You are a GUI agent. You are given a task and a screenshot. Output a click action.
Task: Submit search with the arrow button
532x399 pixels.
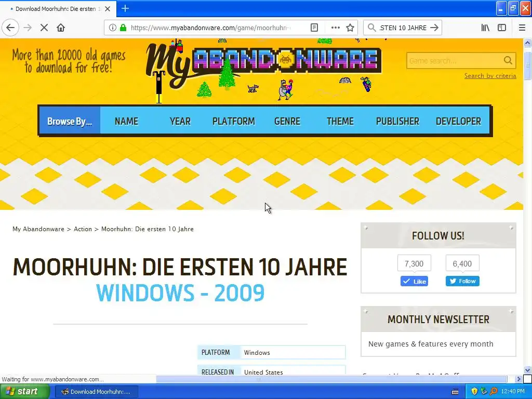(434, 28)
